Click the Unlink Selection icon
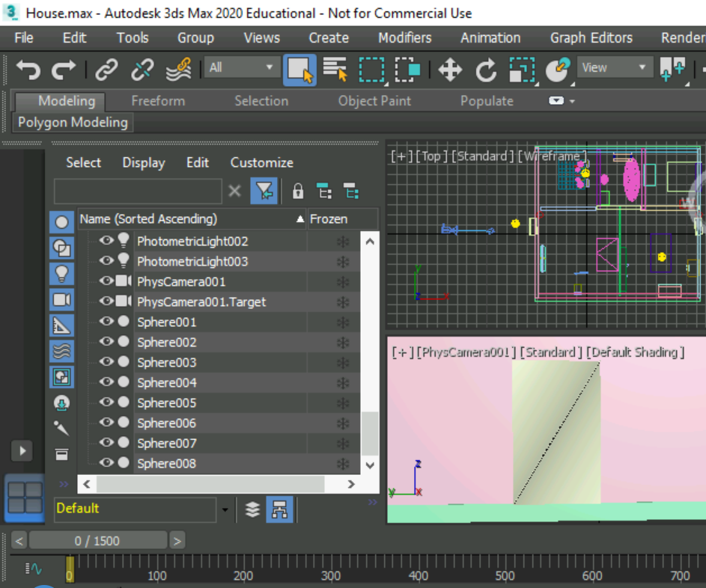This screenshot has width=706, height=588. tap(142, 69)
